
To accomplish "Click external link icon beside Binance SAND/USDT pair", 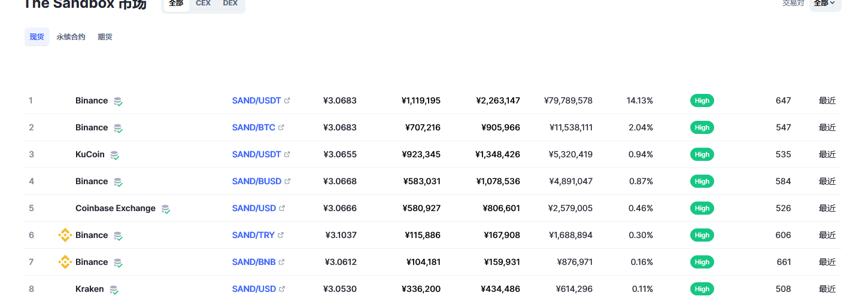I will coord(287,100).
